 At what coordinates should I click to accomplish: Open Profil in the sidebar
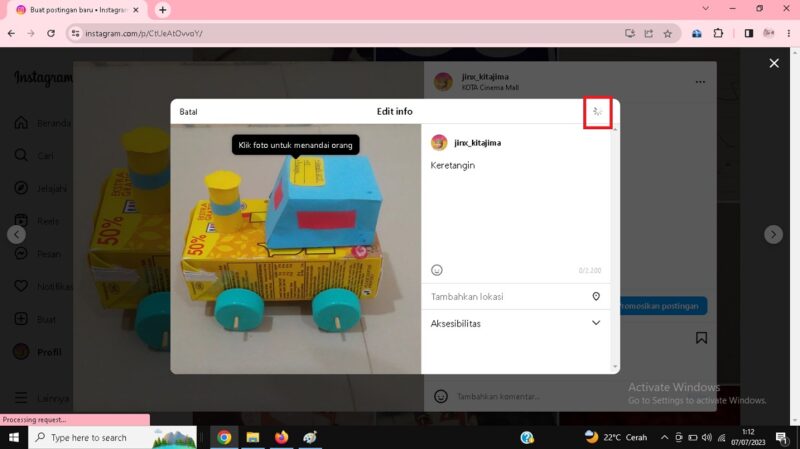tap(38, 352)
